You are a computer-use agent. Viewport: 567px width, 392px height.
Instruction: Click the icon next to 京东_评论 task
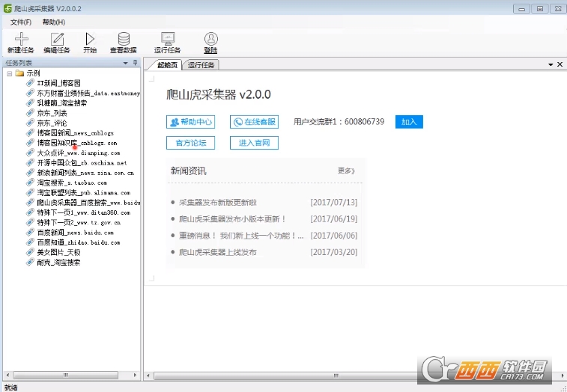tap(31, 123)
